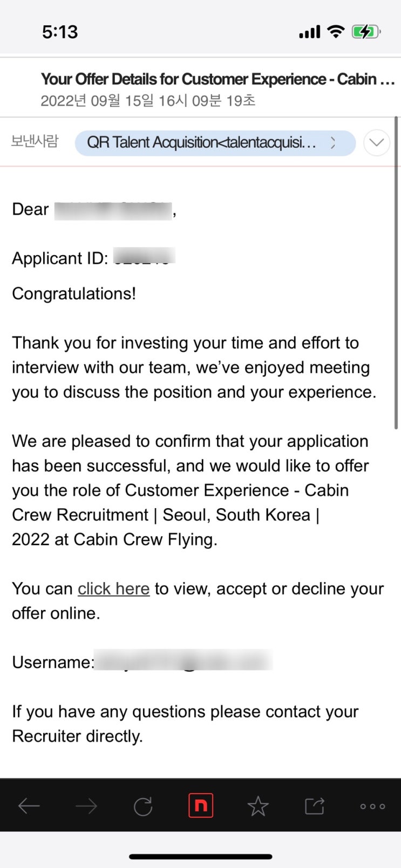Image resolution: width=401 pixels, height=868 pixels.
Task: Tap the browser back arrow
Action: [29, 806]
